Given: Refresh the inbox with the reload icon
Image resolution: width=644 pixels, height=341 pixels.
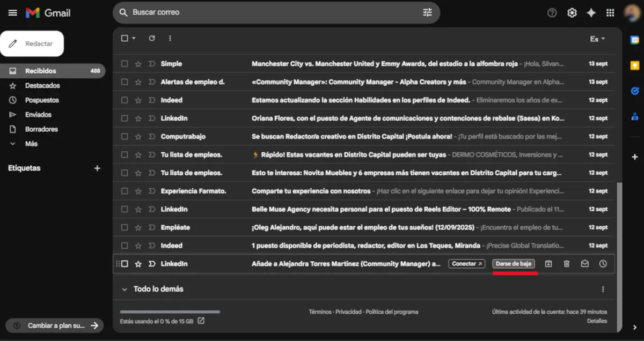Looking at the screenshot, I should (152, 38).
